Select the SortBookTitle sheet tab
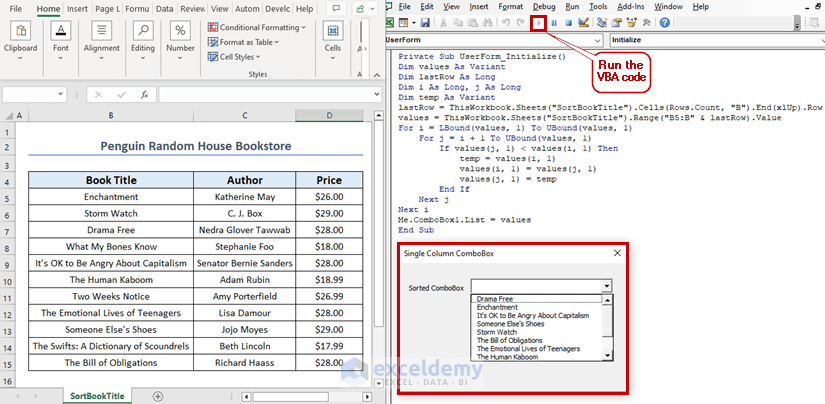Screen dimensions: 825x404 pyautogui.click(x=97, y=396)
